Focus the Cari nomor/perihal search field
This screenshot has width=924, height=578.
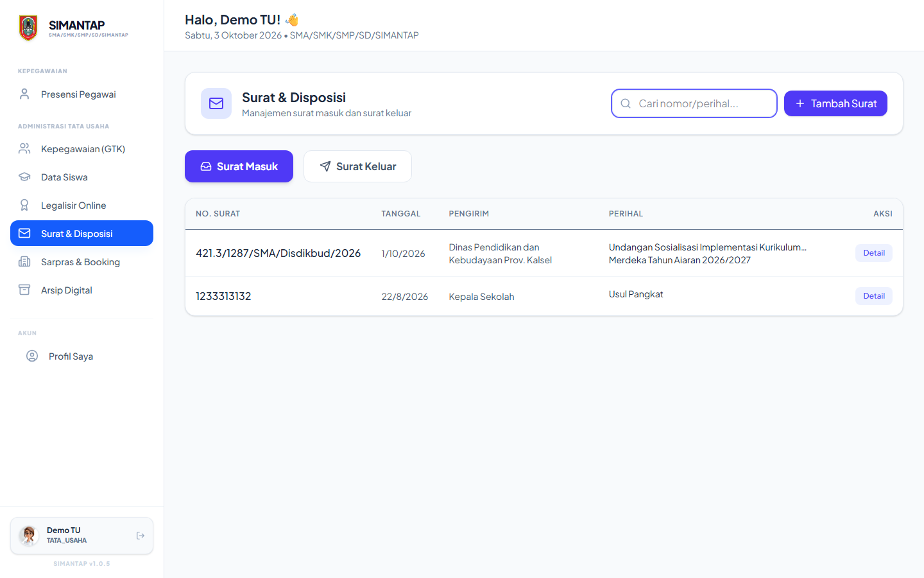pos(694,103)
